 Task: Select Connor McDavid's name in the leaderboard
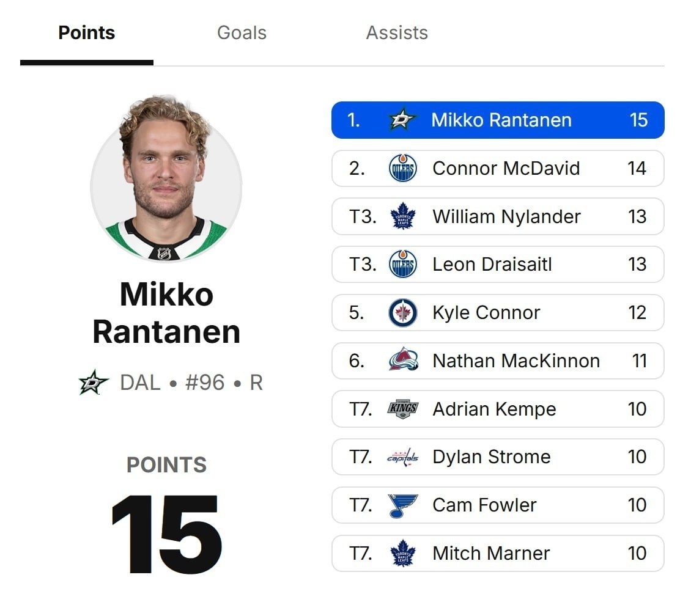click(x=506, y=168)
